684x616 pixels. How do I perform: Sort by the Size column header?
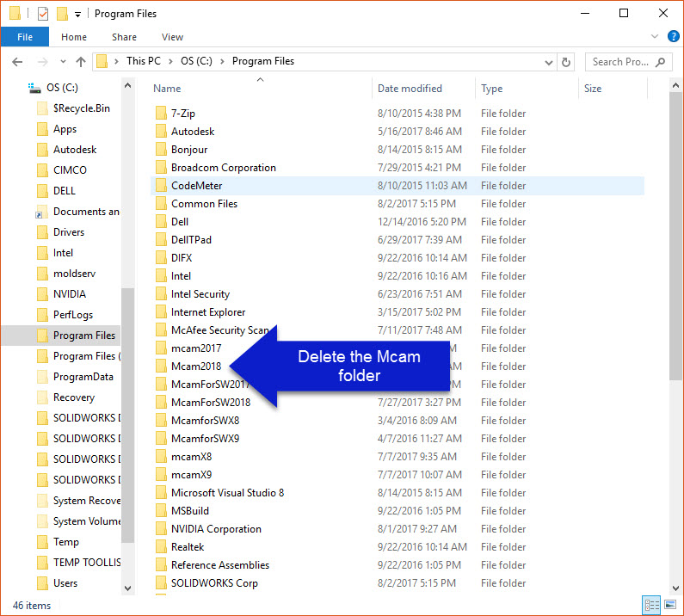pos(593,89)
